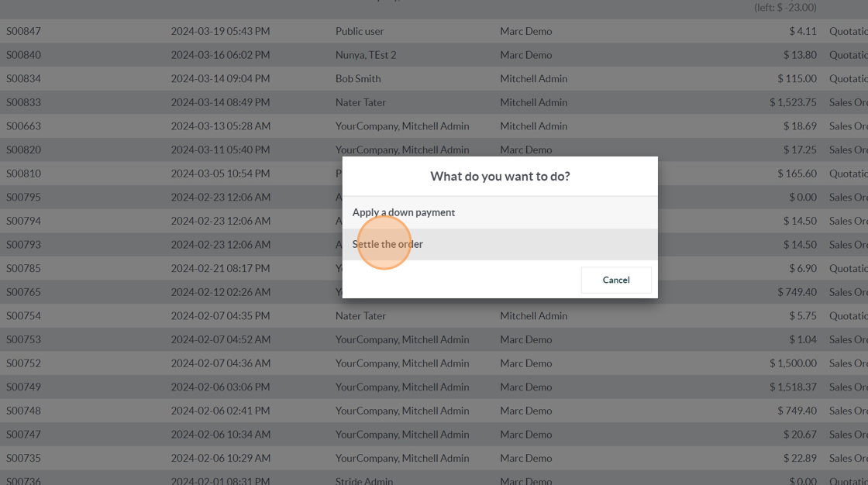Click date 2024-03-13 05:28 AM

pos(220,126)
